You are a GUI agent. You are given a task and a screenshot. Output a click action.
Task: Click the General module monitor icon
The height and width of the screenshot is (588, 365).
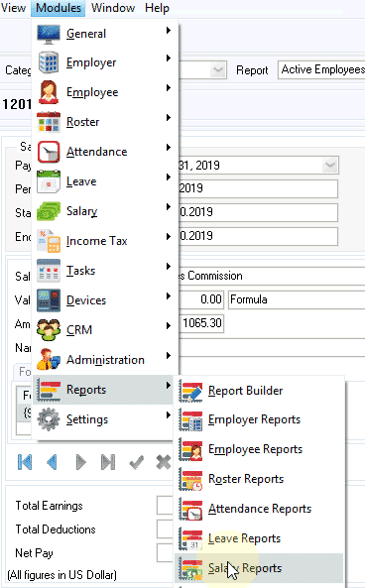click(49, 33)
